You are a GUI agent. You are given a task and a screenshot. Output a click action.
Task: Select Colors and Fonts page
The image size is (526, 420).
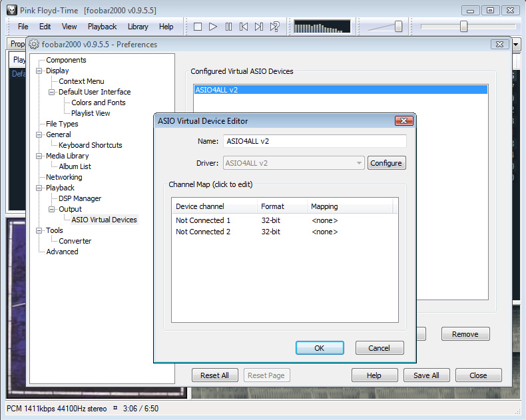[x=99, y=103]
